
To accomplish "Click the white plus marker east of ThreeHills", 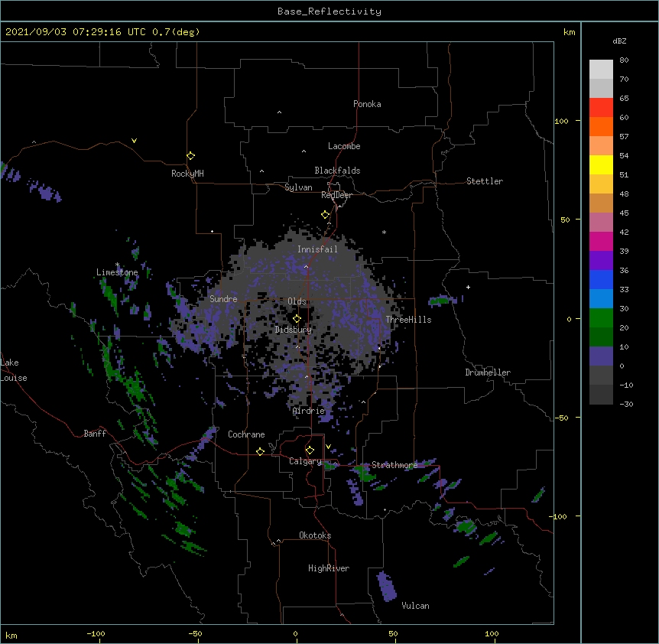I will (x=468, y=287).
